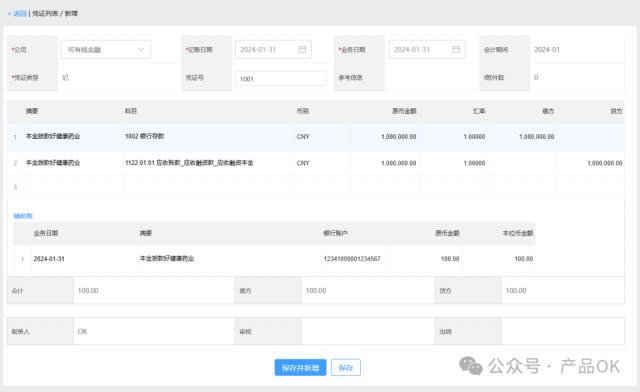Open calendar icon in 业务日期 field
The image size is (640, 392).
[456, 49]
